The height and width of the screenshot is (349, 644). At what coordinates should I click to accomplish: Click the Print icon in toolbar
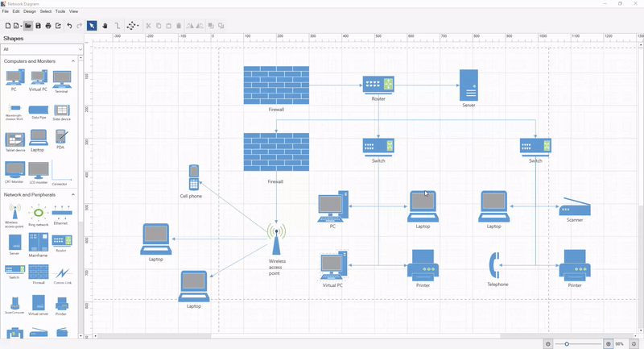48,26
